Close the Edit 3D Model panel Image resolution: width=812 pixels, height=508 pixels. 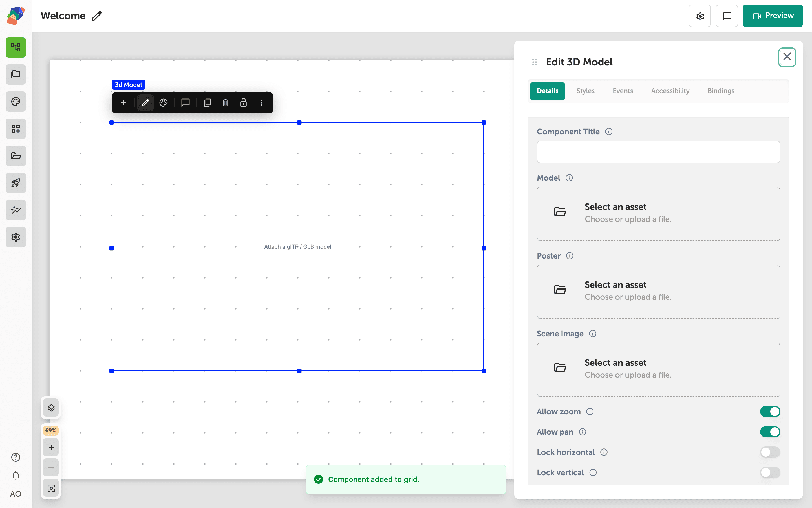coord(787,57)
